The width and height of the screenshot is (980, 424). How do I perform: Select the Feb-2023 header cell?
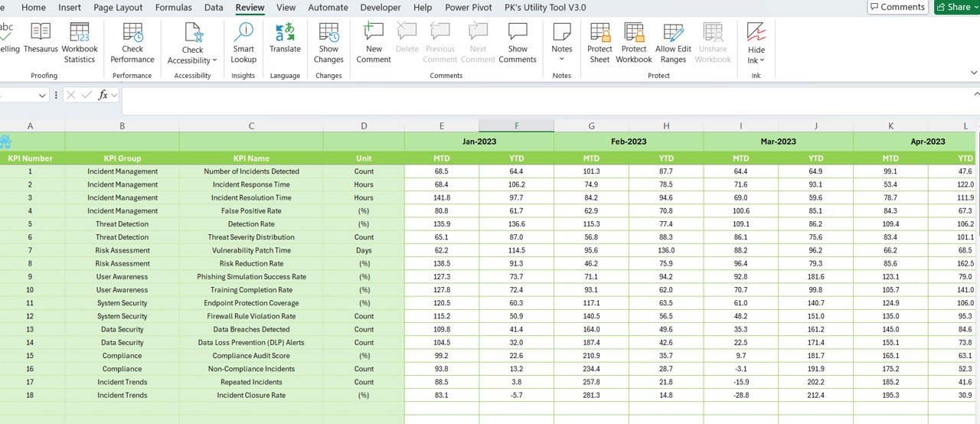click(x=629, y=142)
